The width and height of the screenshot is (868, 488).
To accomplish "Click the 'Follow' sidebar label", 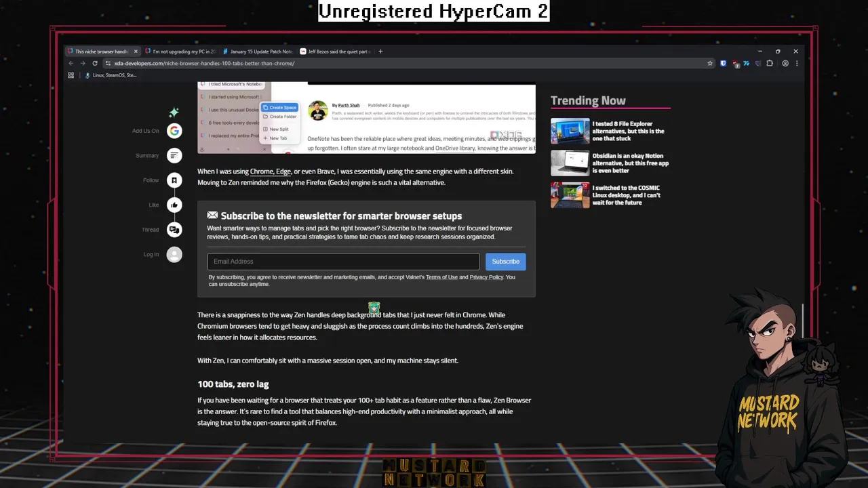I will click(x=151, y=180).
